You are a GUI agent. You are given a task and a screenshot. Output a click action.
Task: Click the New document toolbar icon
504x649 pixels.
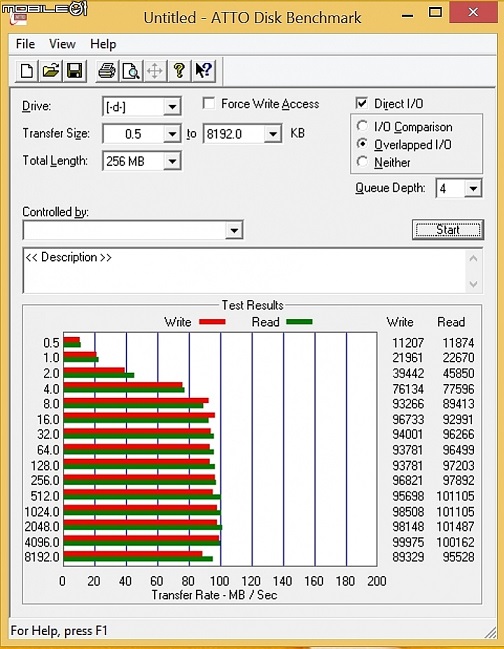(27, 71)
